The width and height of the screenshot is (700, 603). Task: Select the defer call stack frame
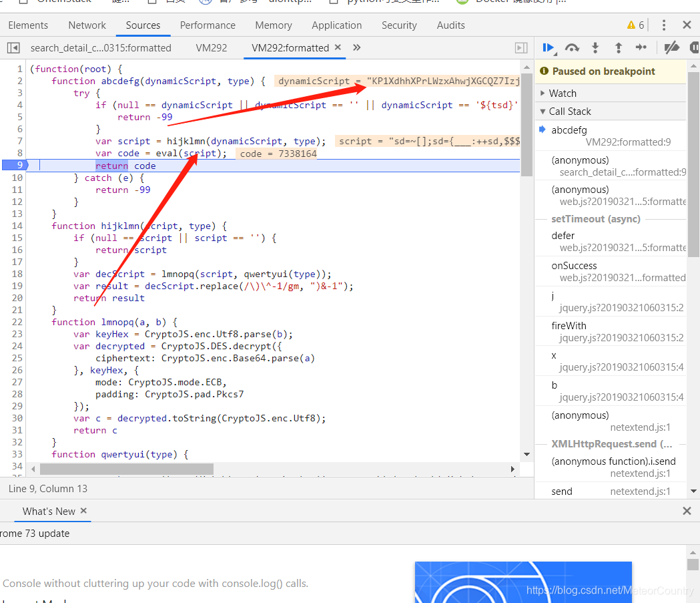tap(611, 241)
